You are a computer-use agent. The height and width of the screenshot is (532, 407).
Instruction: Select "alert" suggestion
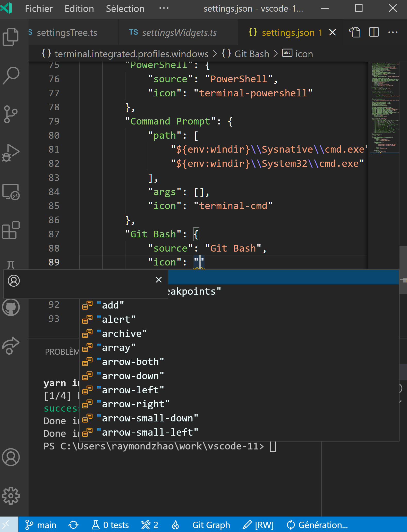pos(239,319)
